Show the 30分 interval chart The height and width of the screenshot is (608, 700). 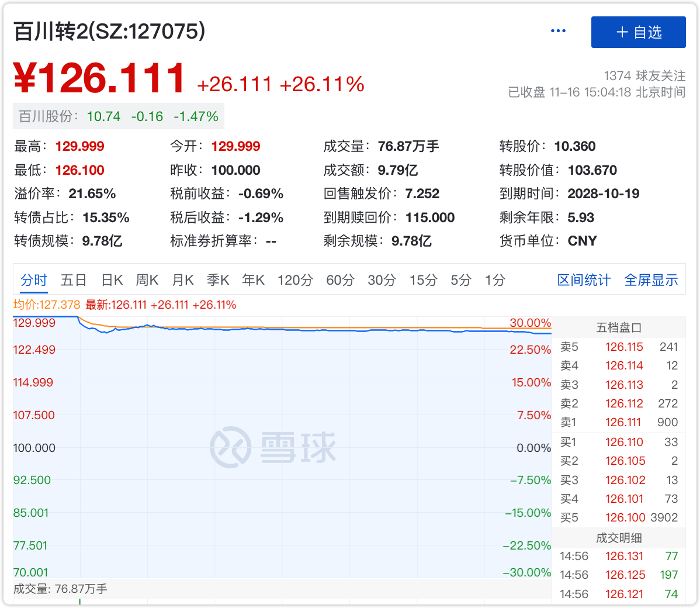tap(382, 280)
